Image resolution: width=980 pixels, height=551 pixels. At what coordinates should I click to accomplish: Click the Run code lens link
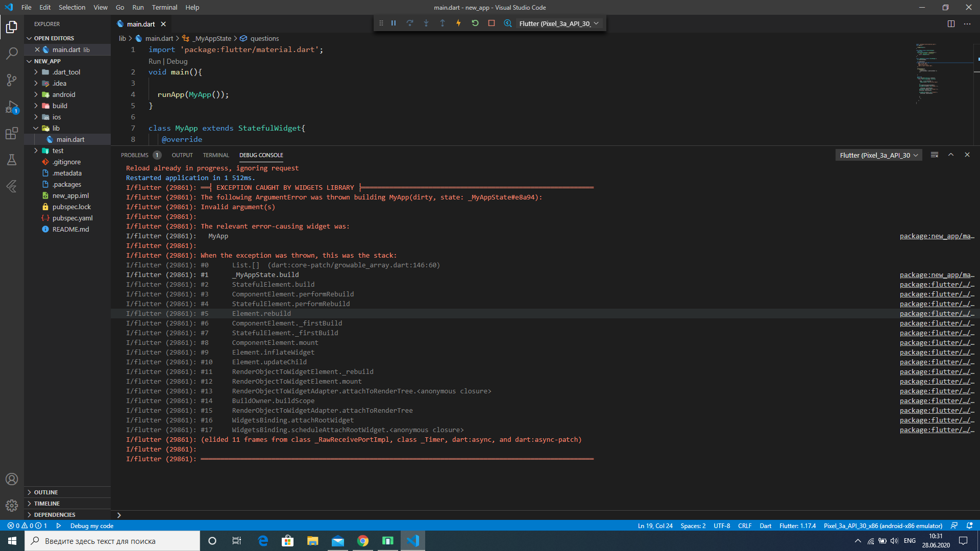(x=154, y=61)
